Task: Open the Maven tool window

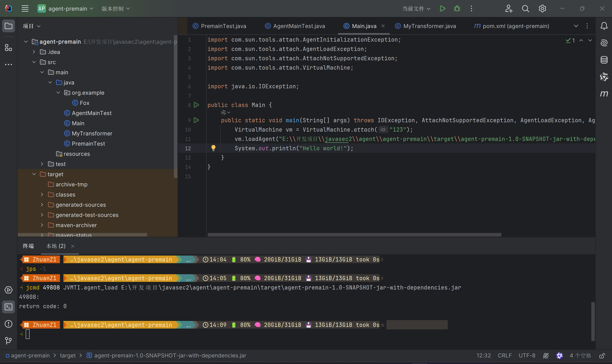Action: (604, 94)
